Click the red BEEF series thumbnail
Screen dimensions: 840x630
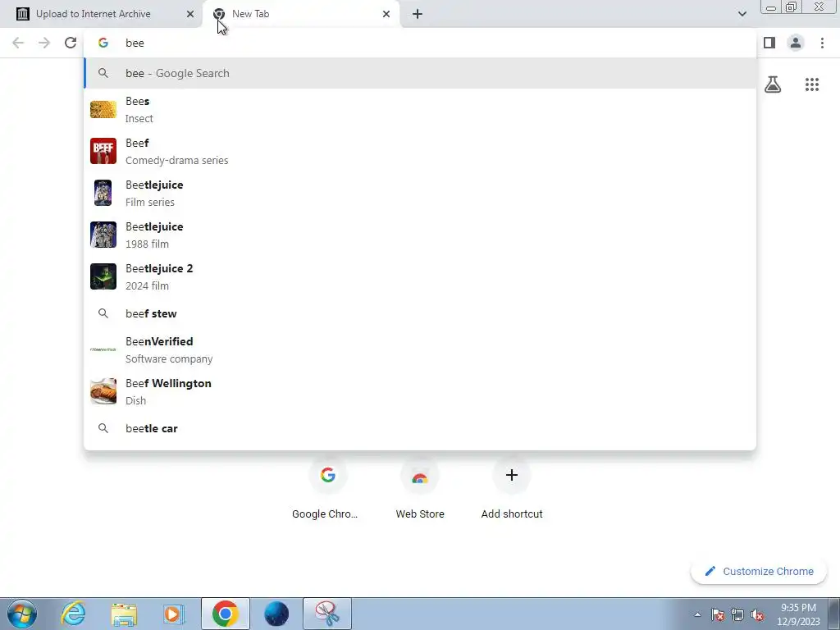[103, 152]
